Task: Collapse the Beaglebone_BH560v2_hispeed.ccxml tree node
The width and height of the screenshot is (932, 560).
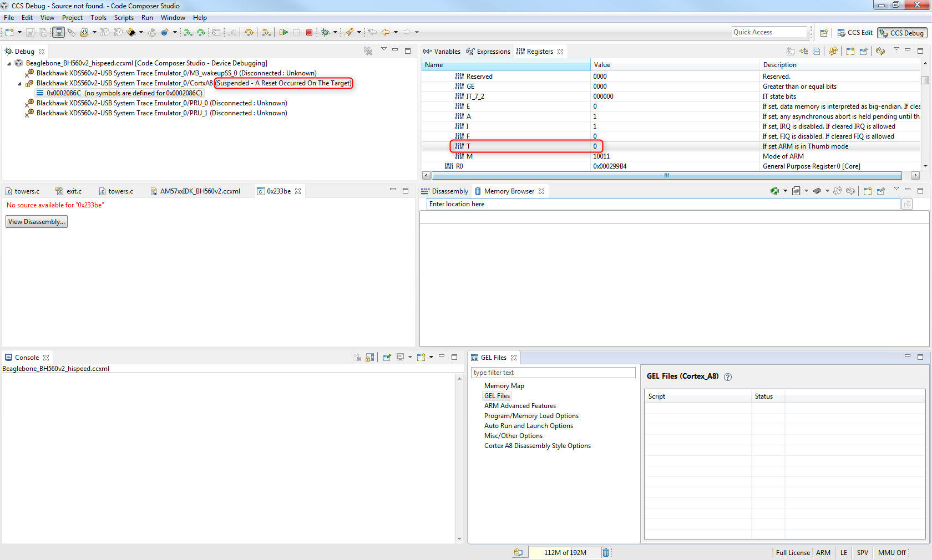Action: click(x=9, y=64)
